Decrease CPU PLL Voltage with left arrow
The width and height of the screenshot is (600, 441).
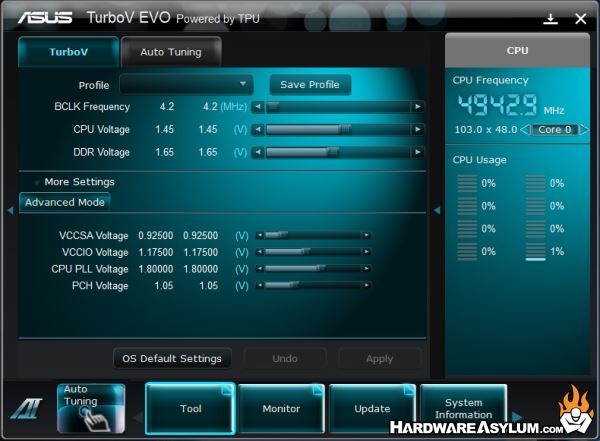pos(260,269)
